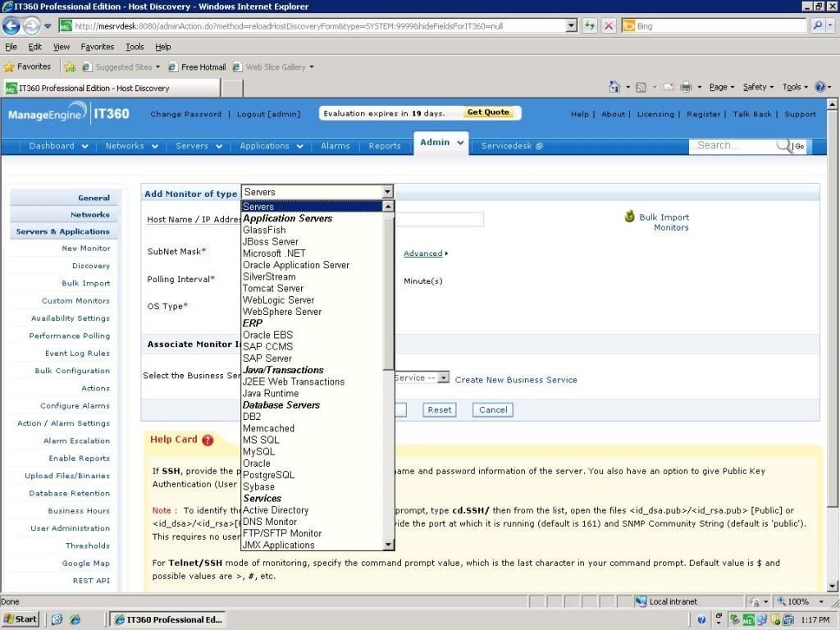Open the Licensing link
This screenshot has width=840, height=630.
[x=655, y=114]
